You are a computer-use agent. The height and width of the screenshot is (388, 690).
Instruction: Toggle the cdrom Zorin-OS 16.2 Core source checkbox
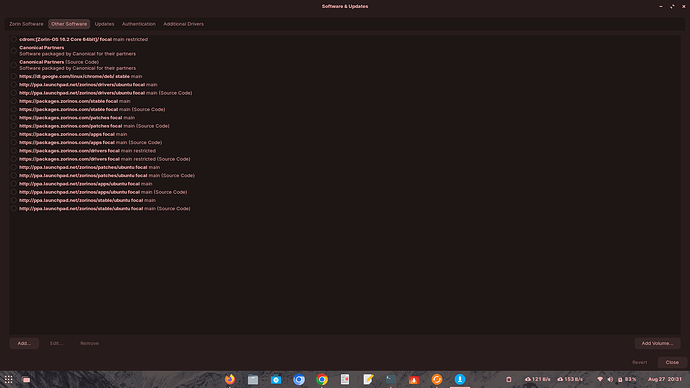14,39
